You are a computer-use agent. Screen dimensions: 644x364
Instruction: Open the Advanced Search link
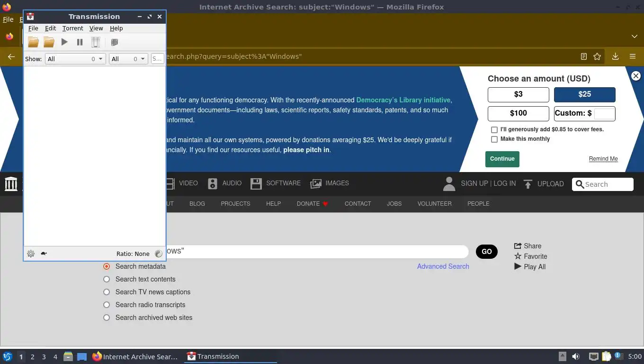[443, 266]
